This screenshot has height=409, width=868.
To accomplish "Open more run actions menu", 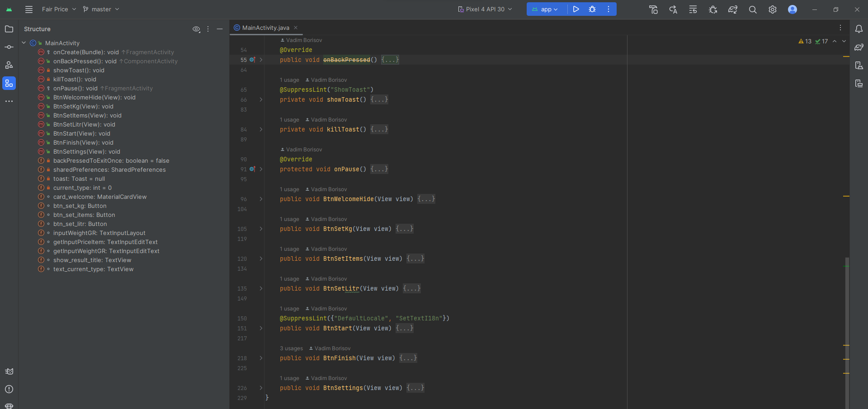I will [x=609, y=9].
